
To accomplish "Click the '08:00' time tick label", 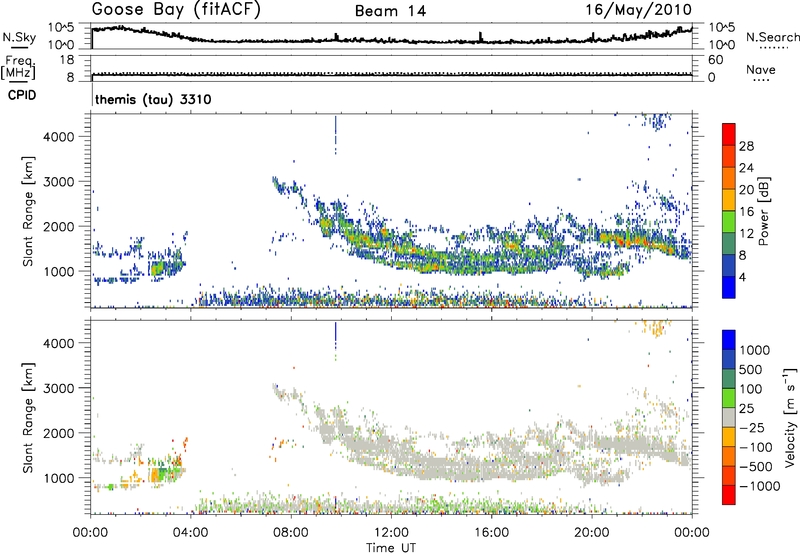I will (x=291, y=533).
